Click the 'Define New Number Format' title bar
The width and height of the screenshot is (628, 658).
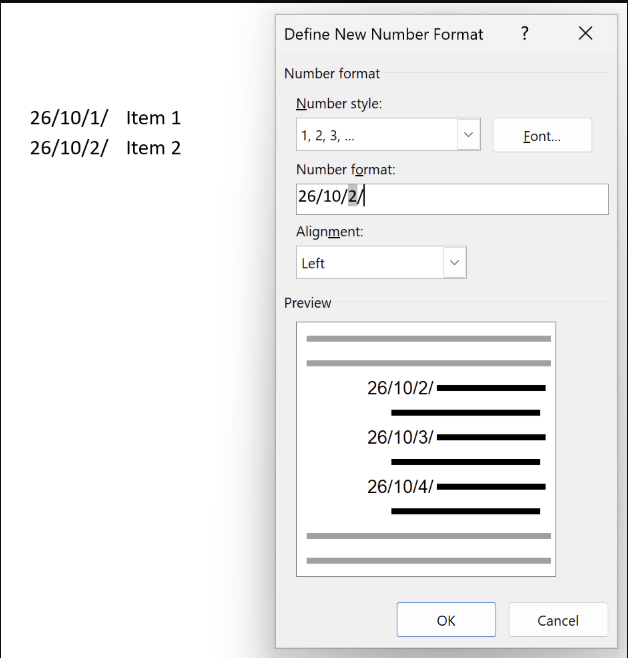383,34
